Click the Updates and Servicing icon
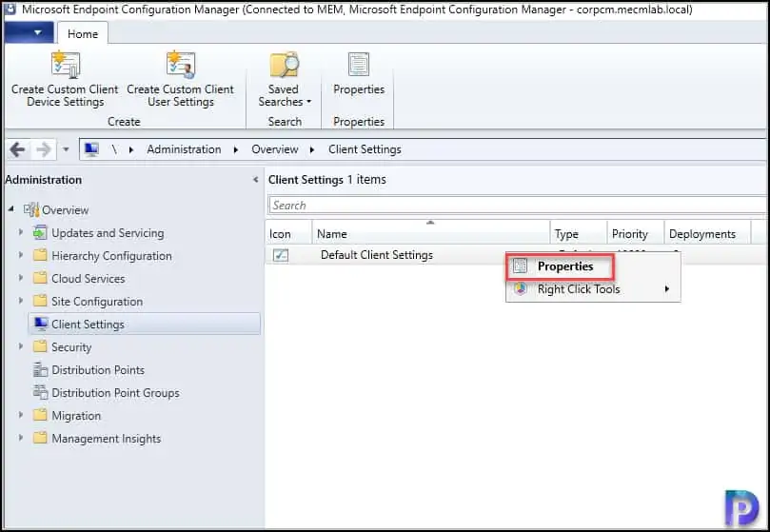Screen dimensions: 770x532 pos(40,232)
